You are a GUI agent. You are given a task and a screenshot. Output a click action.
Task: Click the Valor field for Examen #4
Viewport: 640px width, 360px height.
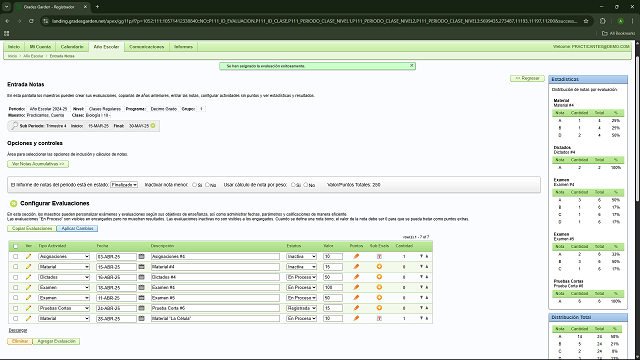coord(333,287)
